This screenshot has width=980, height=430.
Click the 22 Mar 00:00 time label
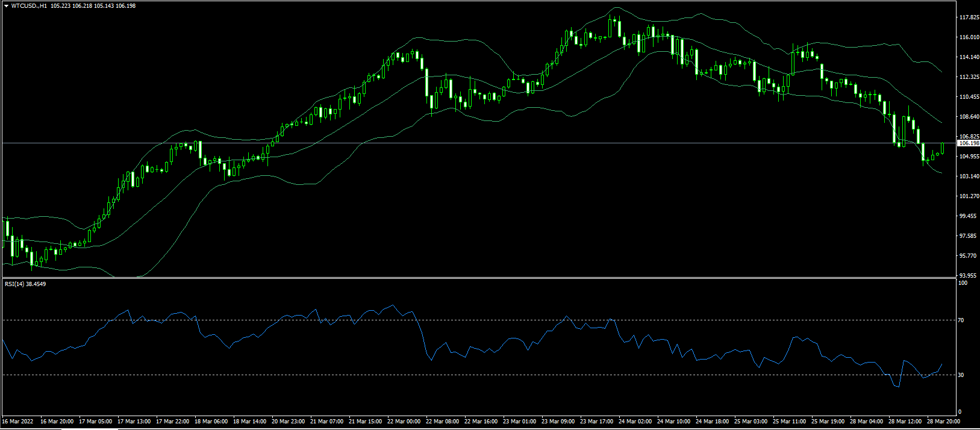click(404, 422)
